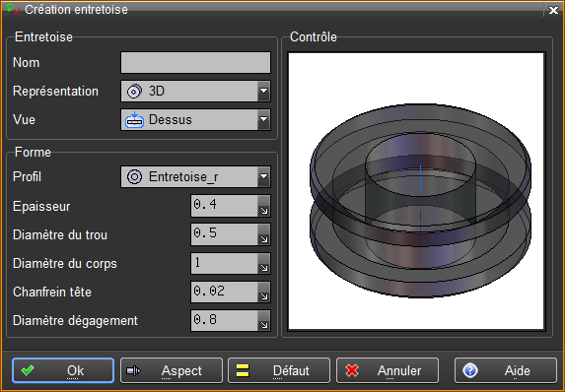Click the arrow button beside Diamètre du trou
This screenshot has height=392, width=565.
click(x=264, y=234)
